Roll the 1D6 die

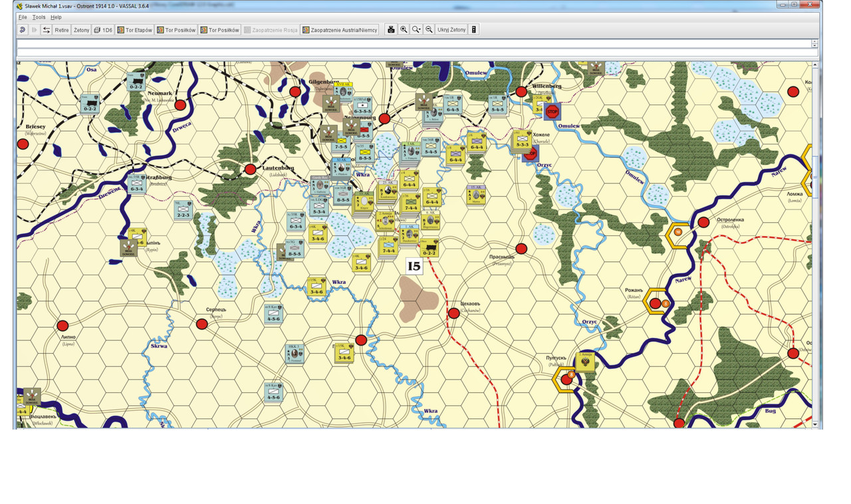103,30
